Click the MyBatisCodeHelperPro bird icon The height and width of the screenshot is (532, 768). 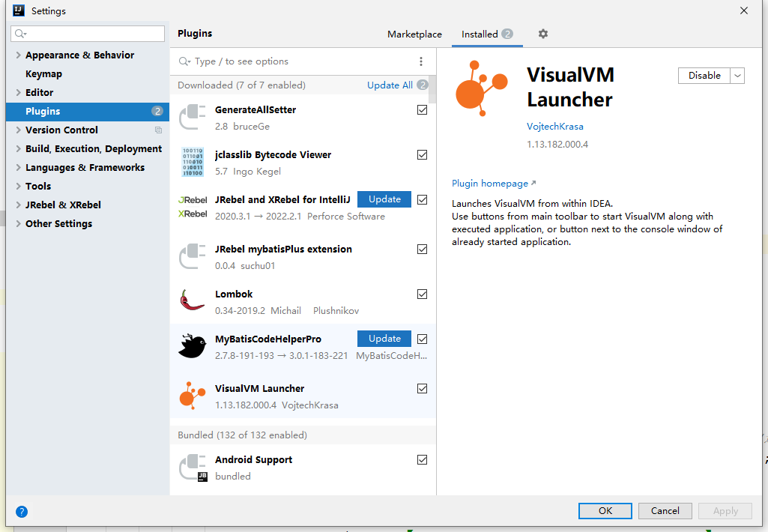[x=193, y=346]
